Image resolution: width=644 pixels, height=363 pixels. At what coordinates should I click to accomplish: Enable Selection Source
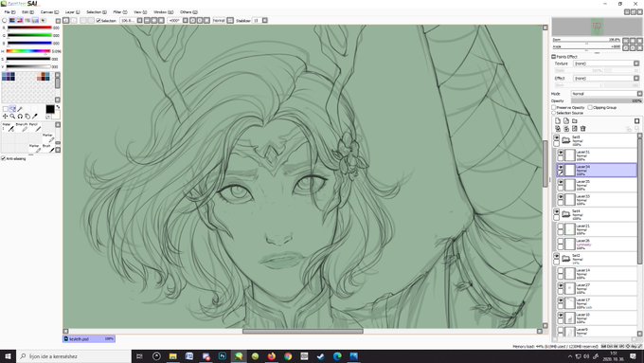coord(554,113)
